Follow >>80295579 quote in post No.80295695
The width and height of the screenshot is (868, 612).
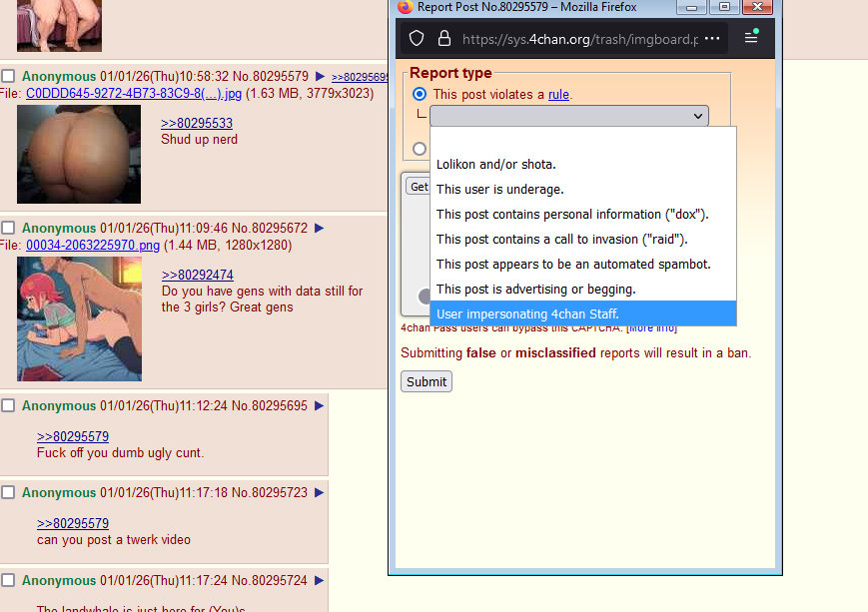click(73, 436)
